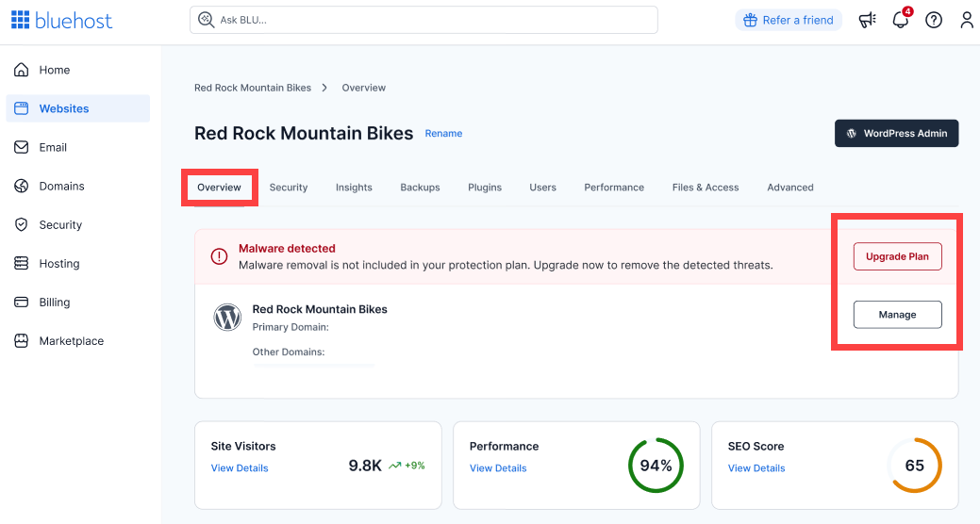Click the Email envelope icon in sidebar
This screenshot has height=524, width=980.
coord(22,147)
